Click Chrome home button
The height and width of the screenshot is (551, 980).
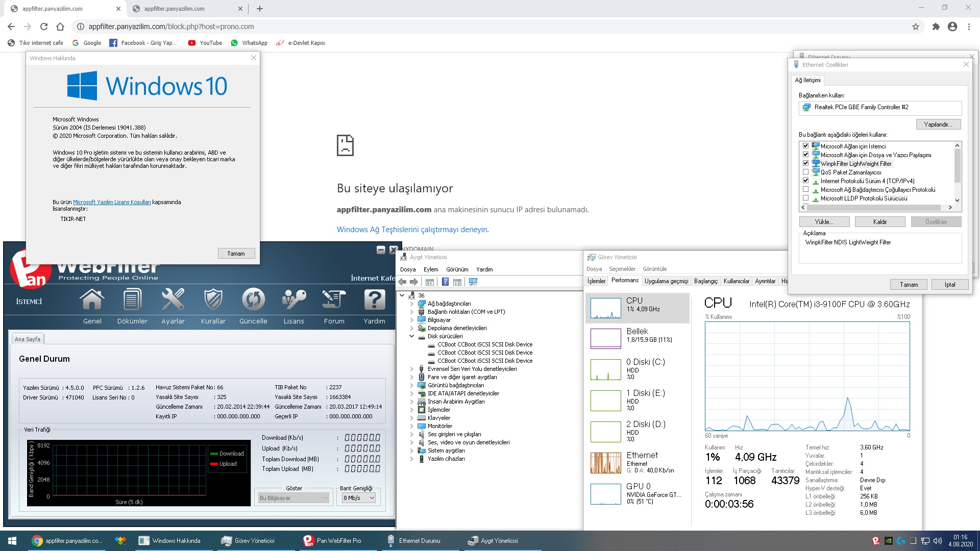pyautogui.click(x=60, y=27)
